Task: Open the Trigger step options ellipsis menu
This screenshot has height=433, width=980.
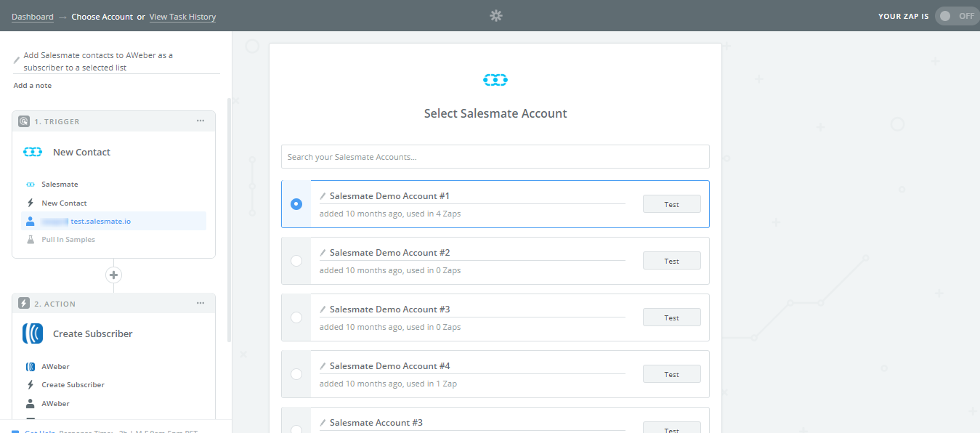Action: point(201,121)
